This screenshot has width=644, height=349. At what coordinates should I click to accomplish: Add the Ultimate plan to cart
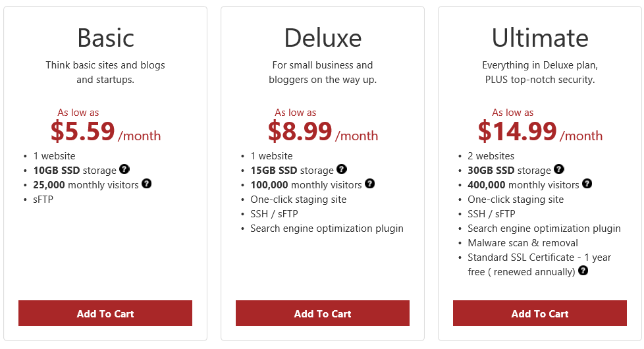pyautogui.click(x=540, y=313)
